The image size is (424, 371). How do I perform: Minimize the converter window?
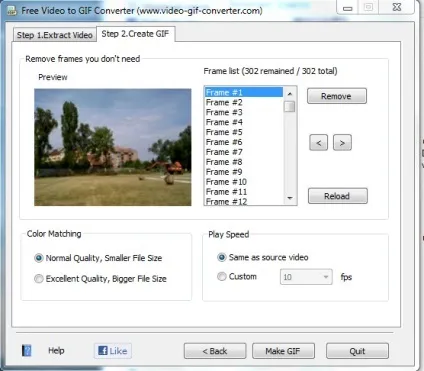[x=348, y=7]
